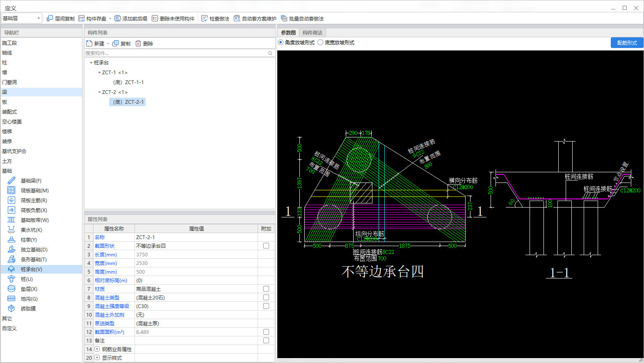The image size is (644, 363).
Task: Click the 删除 trash icon in component list
Action: (x=138, y=43)
